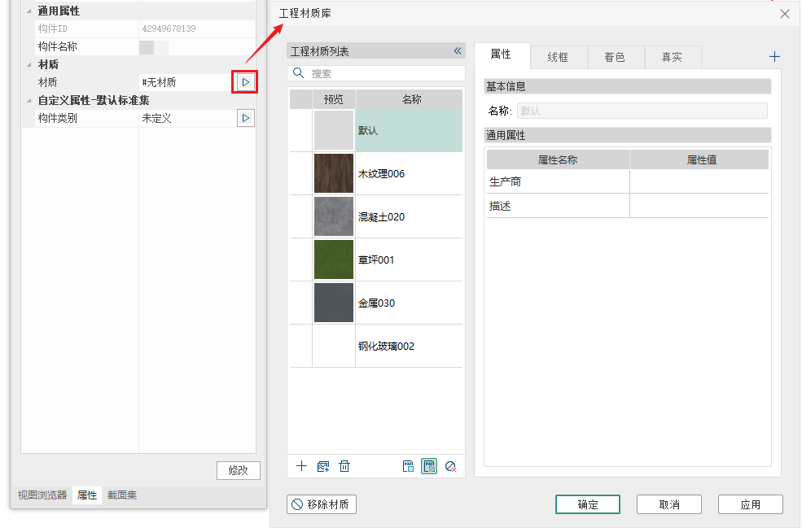The image size is (802, 532).
Task: Collapse the 自定义属性-默认标准集 group
Action: [29, 100]
